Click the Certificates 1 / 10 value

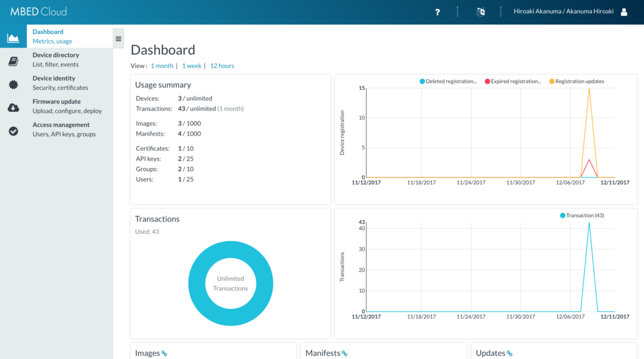click(x=186, y=149)
